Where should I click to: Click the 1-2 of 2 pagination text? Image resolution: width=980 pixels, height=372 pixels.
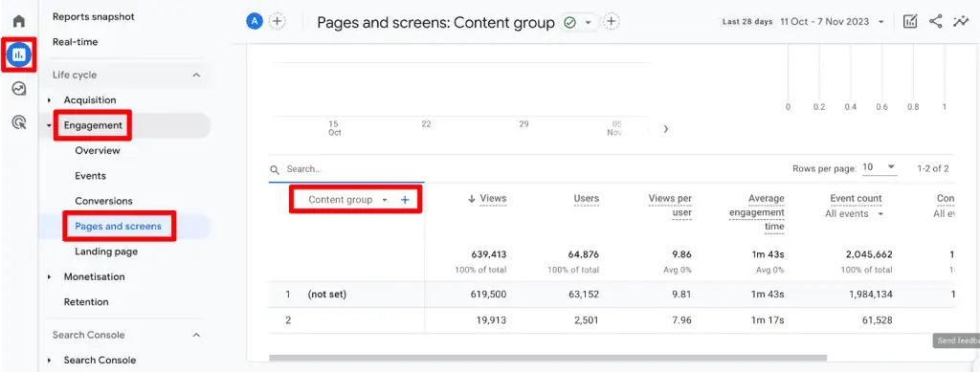933,168
